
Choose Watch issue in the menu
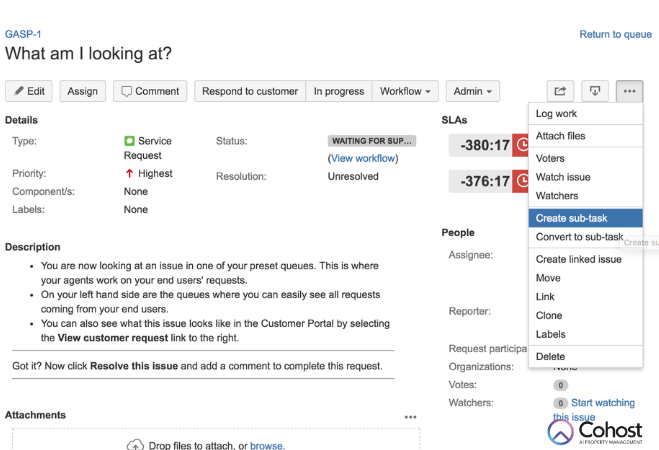pos(585,177)
